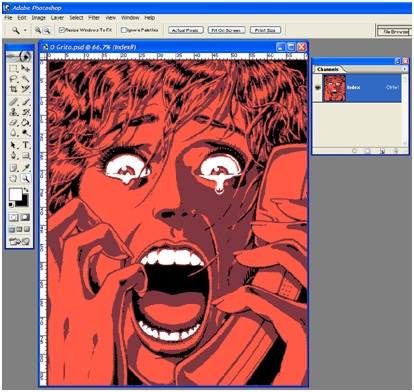Open Adobe Online from toolbox header image
Viewport: 414px width, 392px height.
[19, 57]
